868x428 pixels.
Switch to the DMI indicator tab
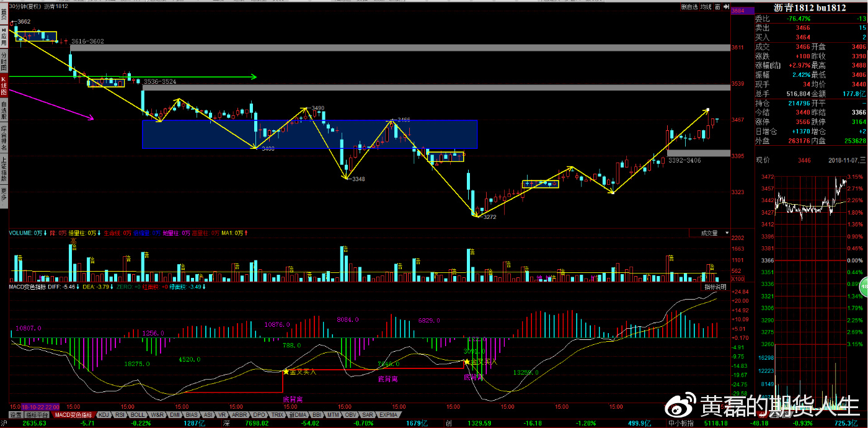(x=175, y=414)
